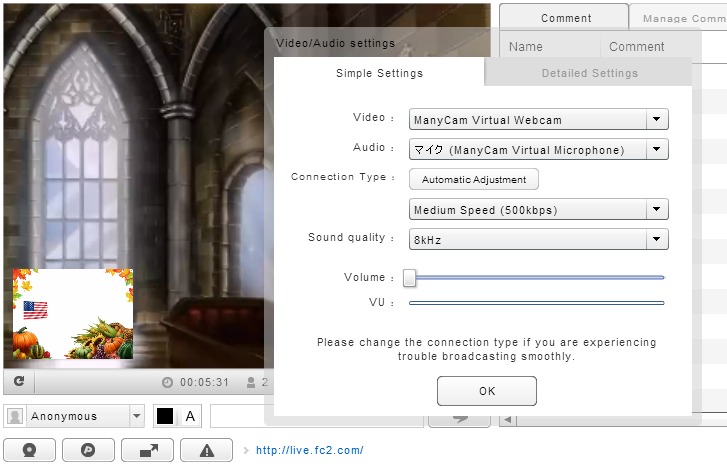Image resolution: width=727 pixels, height=472 pixels.
Task: Click the send arrow button behind the dialog
Action: click(x=459, y=420)
